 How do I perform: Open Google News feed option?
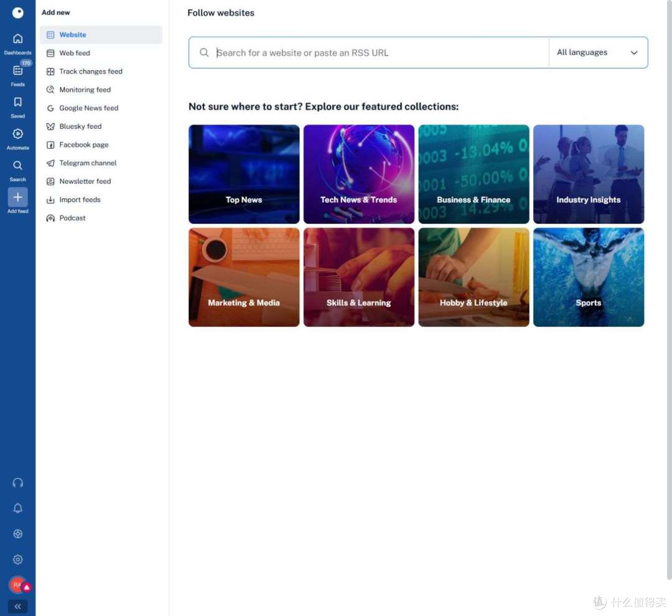pyautogui.click(x=101, y=108)
